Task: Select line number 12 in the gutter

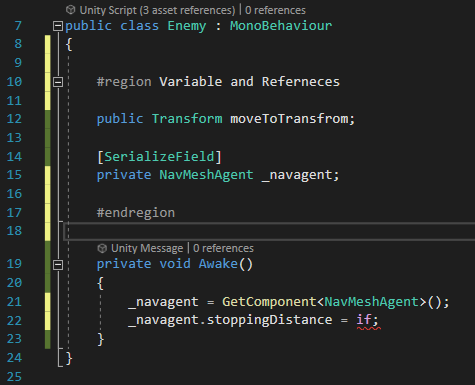Action: tap(14, 119)
